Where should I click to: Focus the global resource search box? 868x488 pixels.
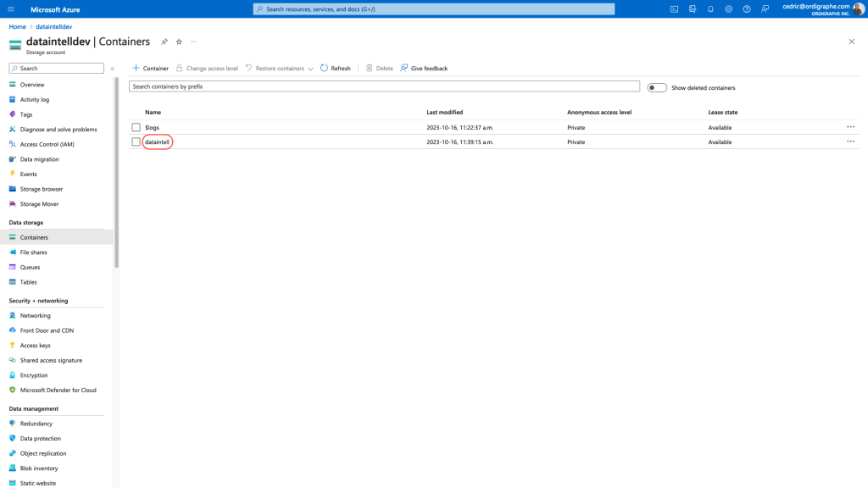pyautogui.click(x=434, y=9)
